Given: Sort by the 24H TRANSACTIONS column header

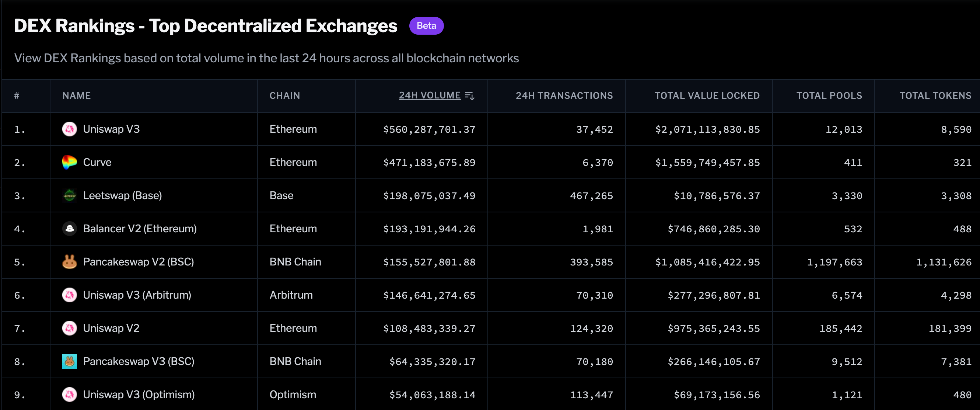Looking at the screenshot, I should (564, 95).
